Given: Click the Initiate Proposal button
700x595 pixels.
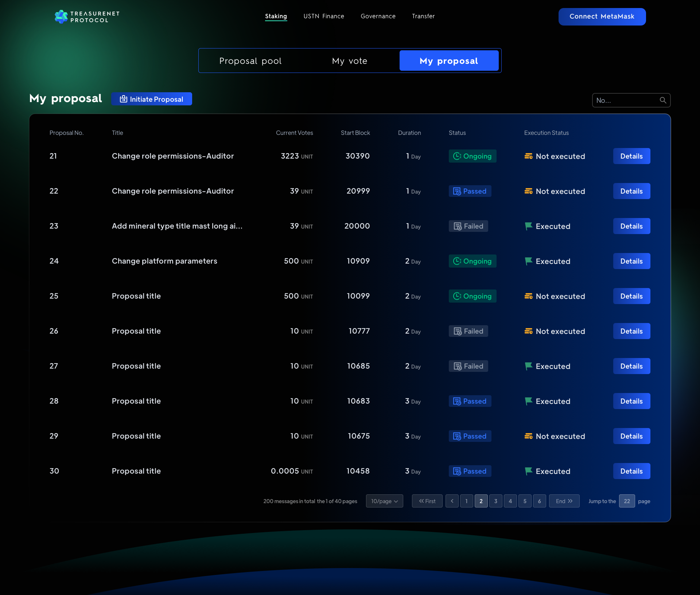Looking at the screenshot, I should pyautogui.click(x=152, y=99).
